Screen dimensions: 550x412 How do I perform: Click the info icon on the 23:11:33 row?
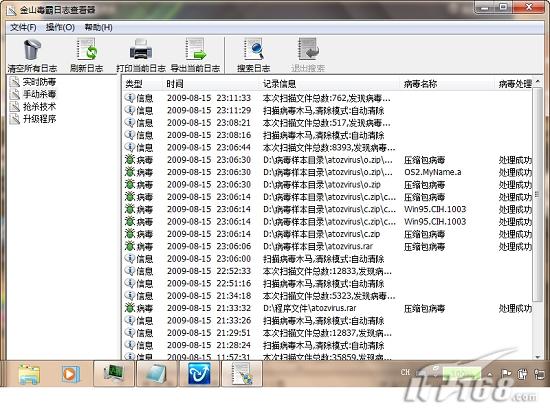(x=130, y=98)
